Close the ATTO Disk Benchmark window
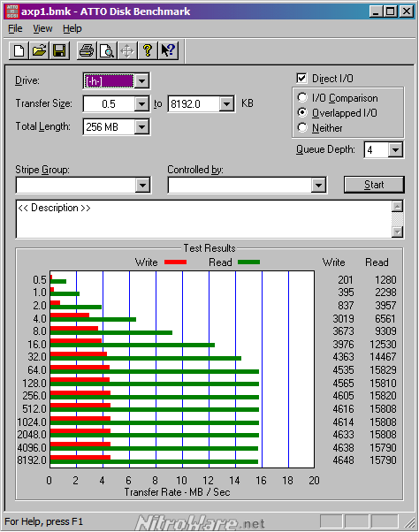 click(406, 11)
